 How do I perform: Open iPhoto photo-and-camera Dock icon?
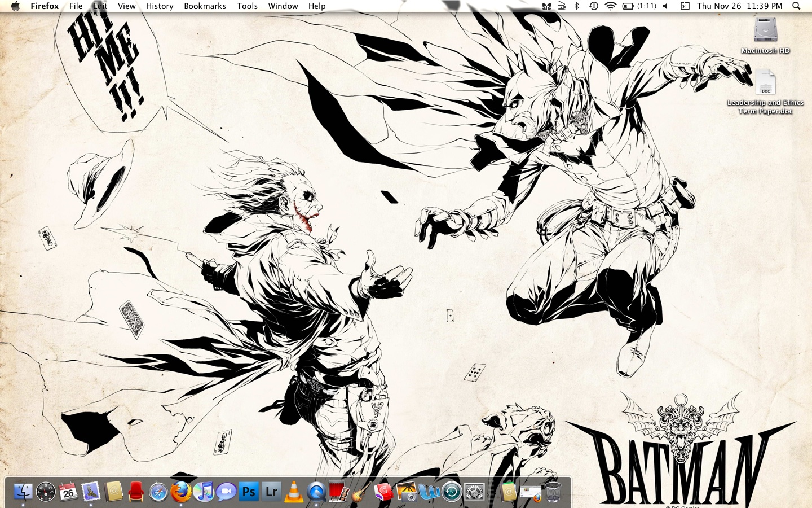[x=407, y=492]
